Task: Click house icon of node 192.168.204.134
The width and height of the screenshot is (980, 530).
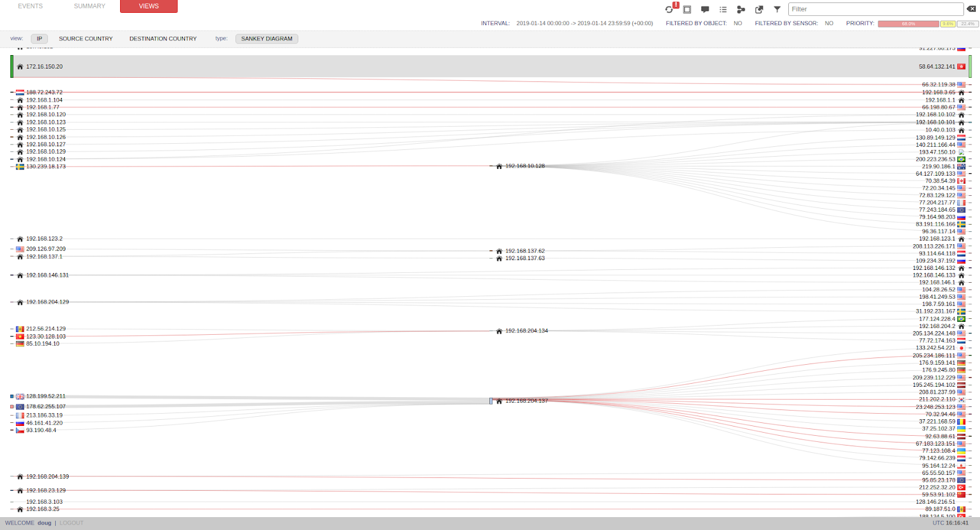Action: [499, 331]
